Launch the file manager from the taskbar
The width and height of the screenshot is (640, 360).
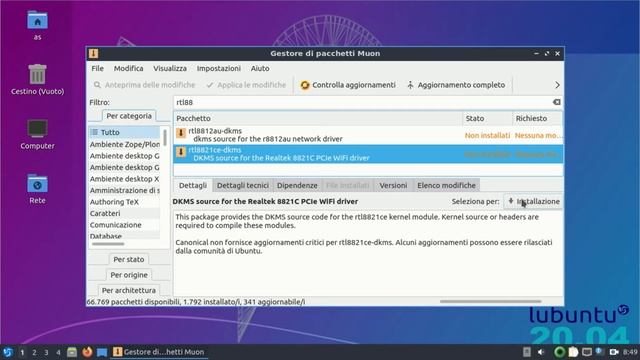72,352
